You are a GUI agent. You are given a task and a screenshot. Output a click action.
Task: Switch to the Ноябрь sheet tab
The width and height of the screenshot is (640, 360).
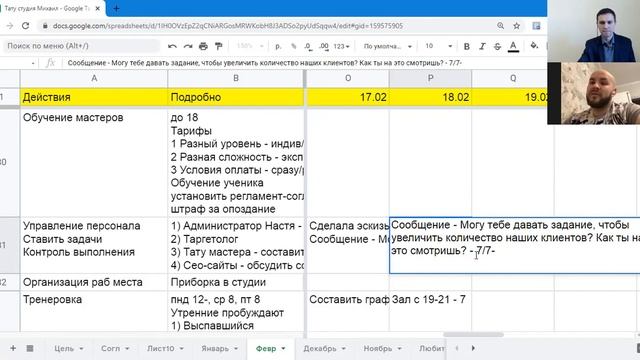[x=378, y=349]
